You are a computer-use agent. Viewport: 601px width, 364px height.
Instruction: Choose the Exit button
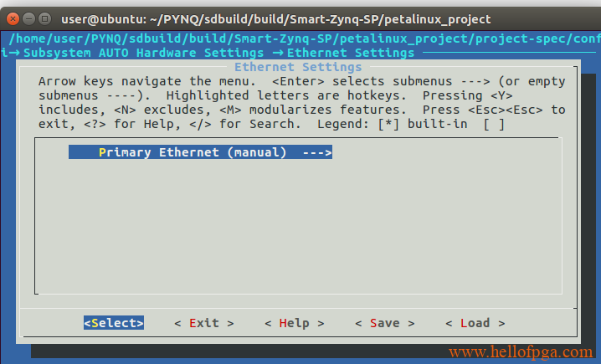204,323
